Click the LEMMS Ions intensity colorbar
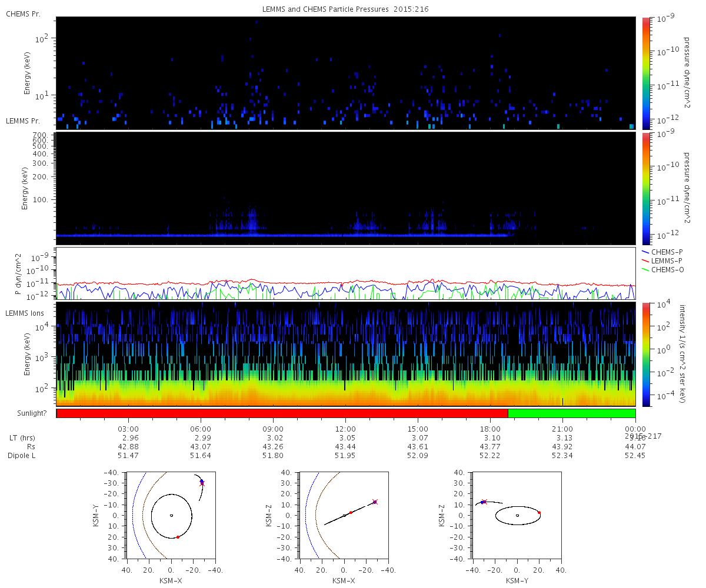This screenshot has width=706, height=588. (646, 354)
